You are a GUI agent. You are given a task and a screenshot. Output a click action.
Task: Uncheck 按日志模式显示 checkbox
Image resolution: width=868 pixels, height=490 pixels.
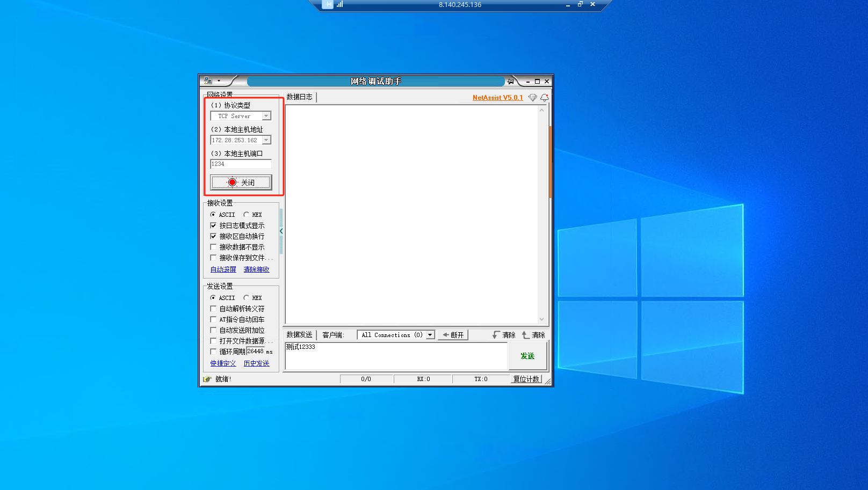(213, 225)
